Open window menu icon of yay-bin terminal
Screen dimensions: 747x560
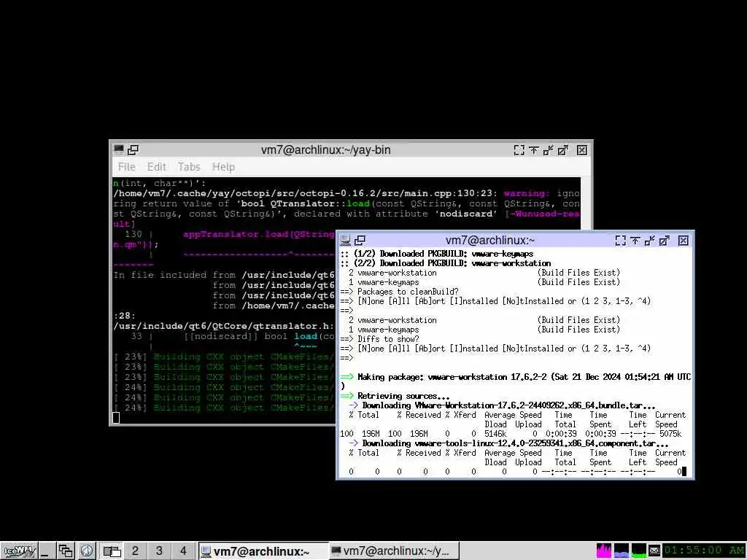[119, 150]
